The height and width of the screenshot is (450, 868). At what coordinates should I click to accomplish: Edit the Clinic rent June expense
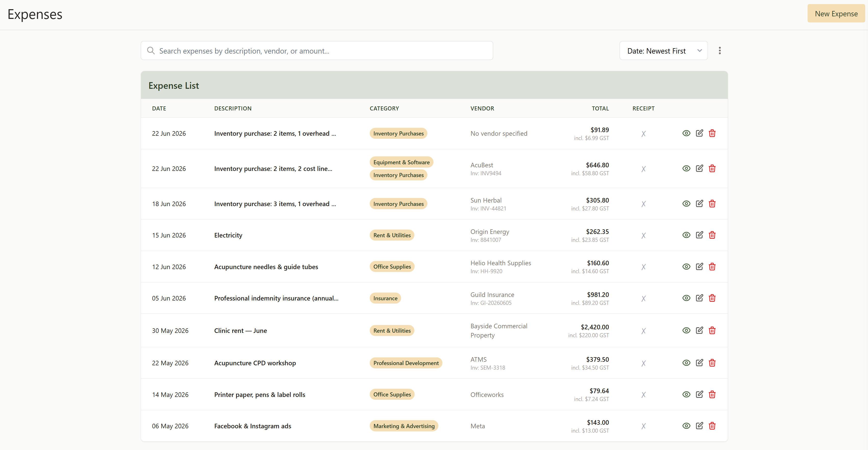click(x=699, y=330)
